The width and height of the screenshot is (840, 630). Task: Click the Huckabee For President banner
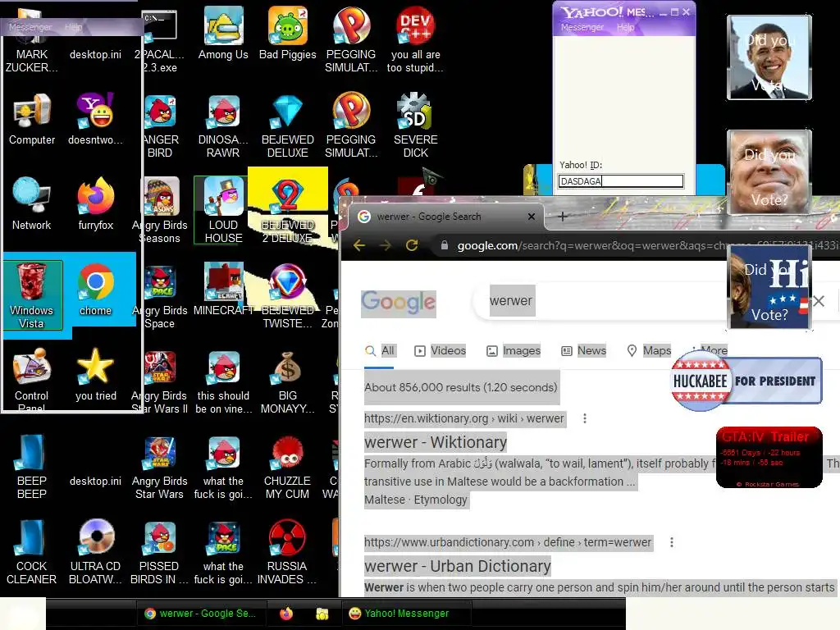pyautogui.click(x=746, y=381)
